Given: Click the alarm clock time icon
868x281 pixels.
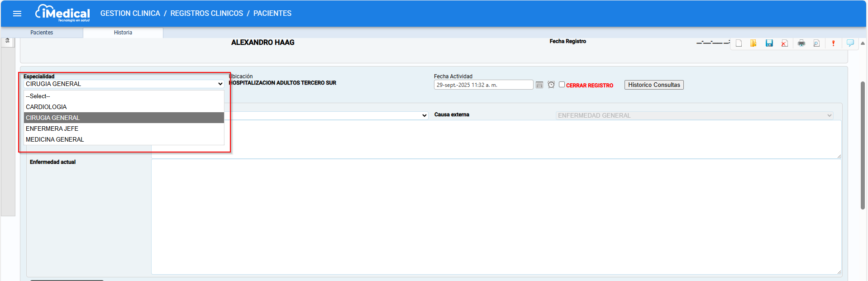Looking at the screenshot, I should [x=551, y=85].
